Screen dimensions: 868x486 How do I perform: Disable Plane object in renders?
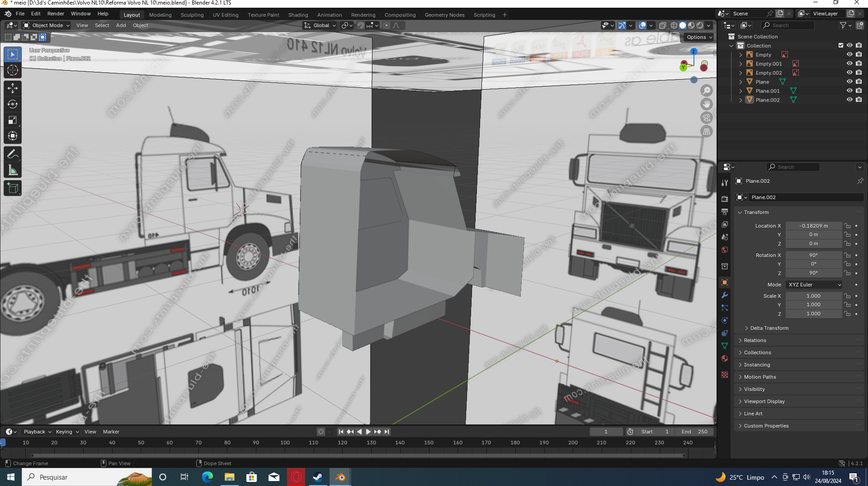point(859,82)
